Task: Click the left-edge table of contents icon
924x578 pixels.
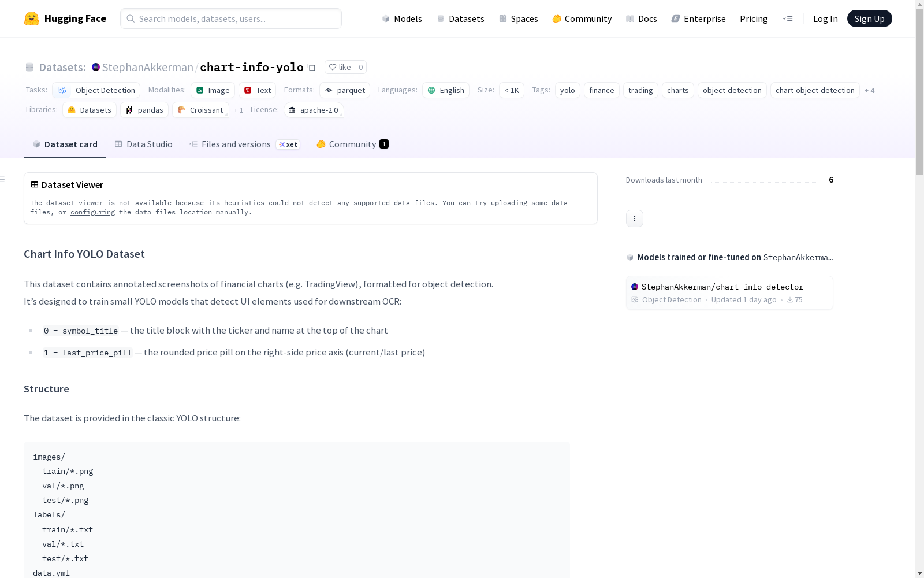Action: point(3,179)
